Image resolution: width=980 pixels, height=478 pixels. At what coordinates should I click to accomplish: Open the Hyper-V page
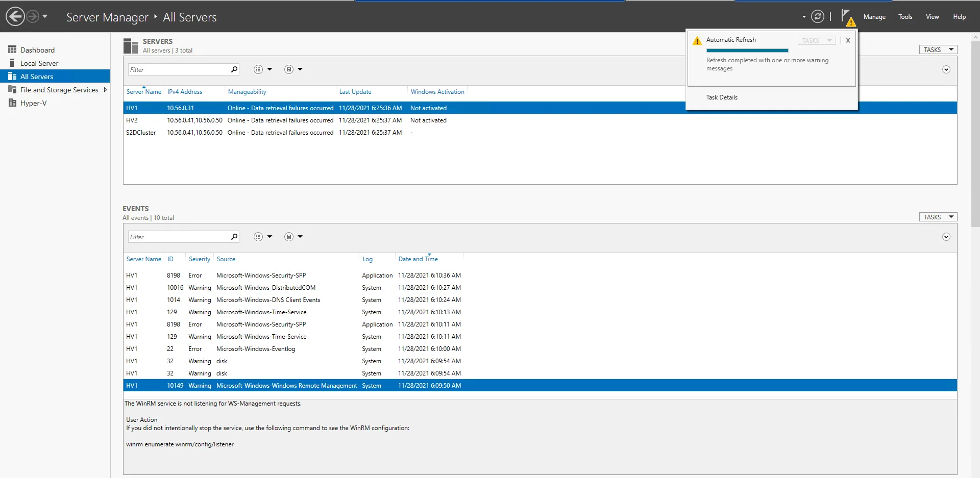pyautogui.click(x=34, y=103)
